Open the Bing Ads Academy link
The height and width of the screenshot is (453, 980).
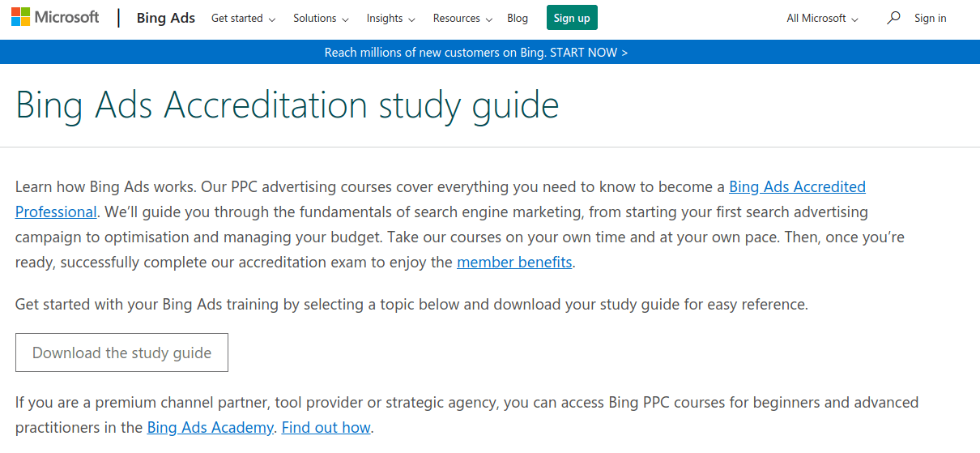click(210, 427)
